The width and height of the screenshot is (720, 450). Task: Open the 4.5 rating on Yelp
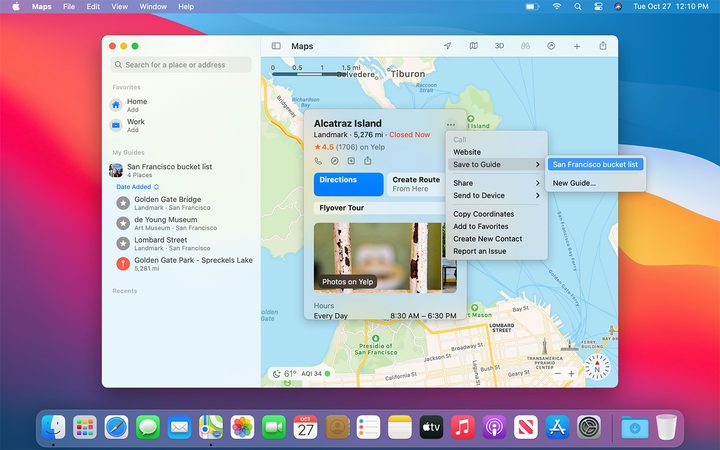click(349, 147)
